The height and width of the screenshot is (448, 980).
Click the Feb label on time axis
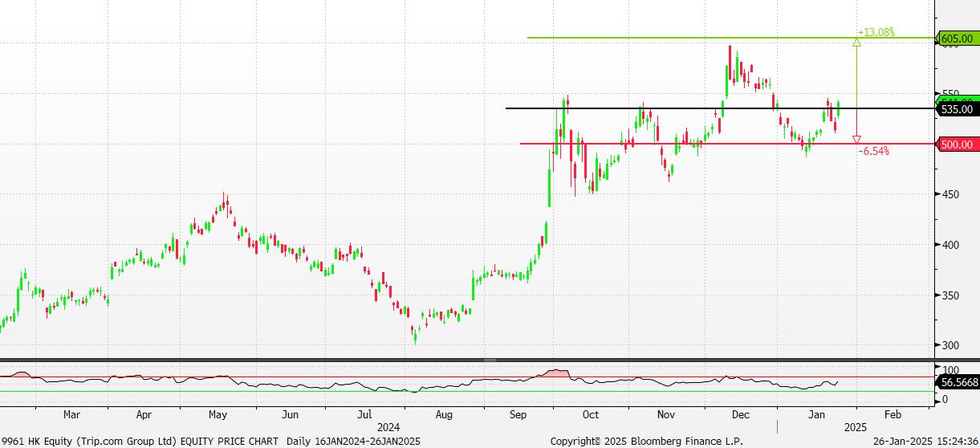[891, 415]
